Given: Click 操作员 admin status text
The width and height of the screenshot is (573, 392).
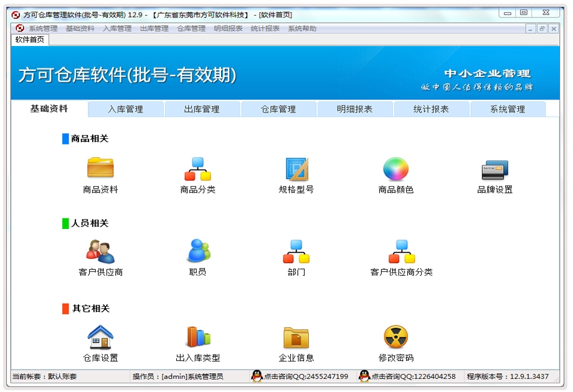Looking at the screenshot, I should coord(178,376).
